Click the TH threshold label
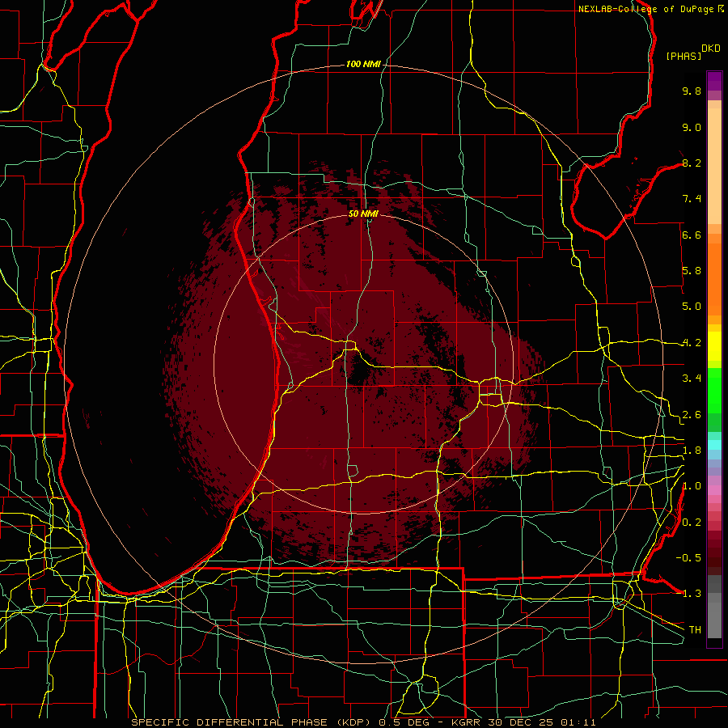Image resolution: width=728 pixels, height=728 pixels. point(695,630)
